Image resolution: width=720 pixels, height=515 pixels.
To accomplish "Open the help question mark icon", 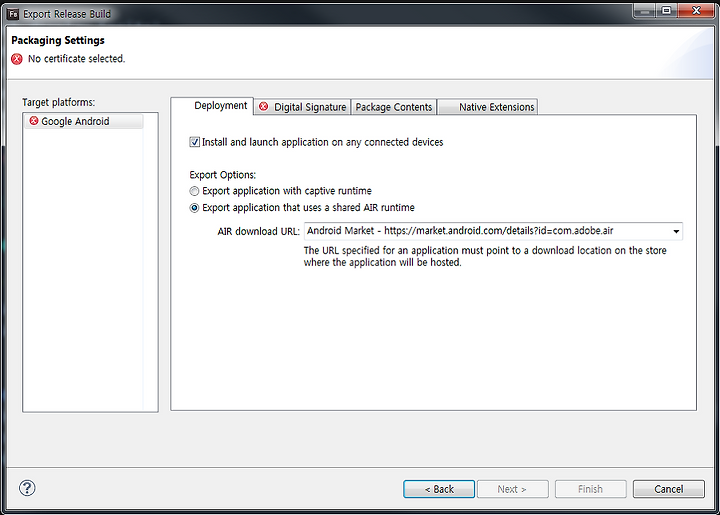I will pos(27,488).
